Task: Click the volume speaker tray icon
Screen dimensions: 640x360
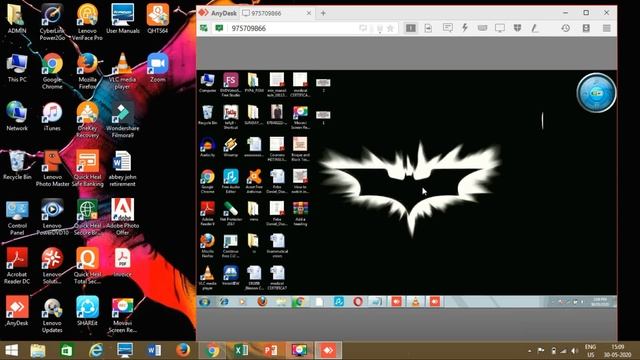Action: point(575,351)
